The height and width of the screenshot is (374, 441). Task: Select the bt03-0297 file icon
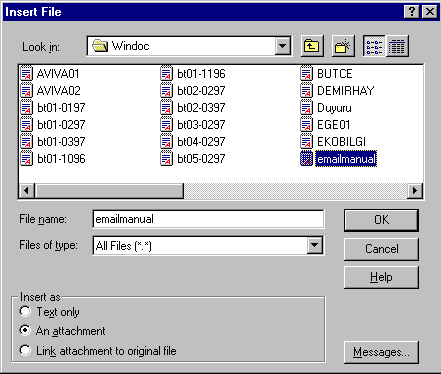167,125
